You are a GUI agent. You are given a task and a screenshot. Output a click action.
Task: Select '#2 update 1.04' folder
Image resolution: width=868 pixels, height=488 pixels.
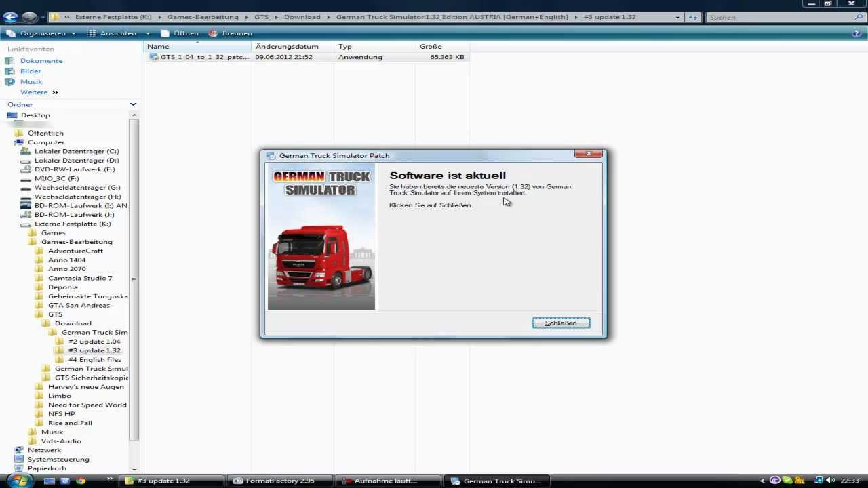pyautogui.click(x=94, y=342)
